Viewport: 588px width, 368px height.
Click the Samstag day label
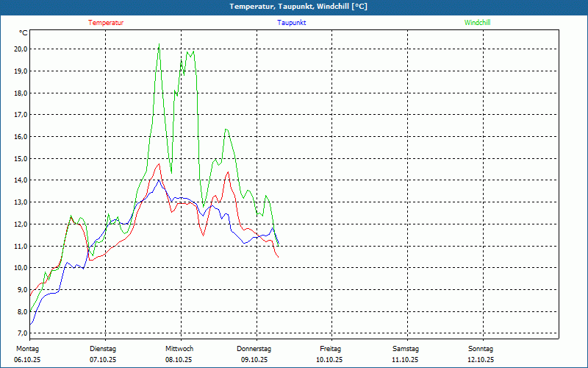pos(406,349)
